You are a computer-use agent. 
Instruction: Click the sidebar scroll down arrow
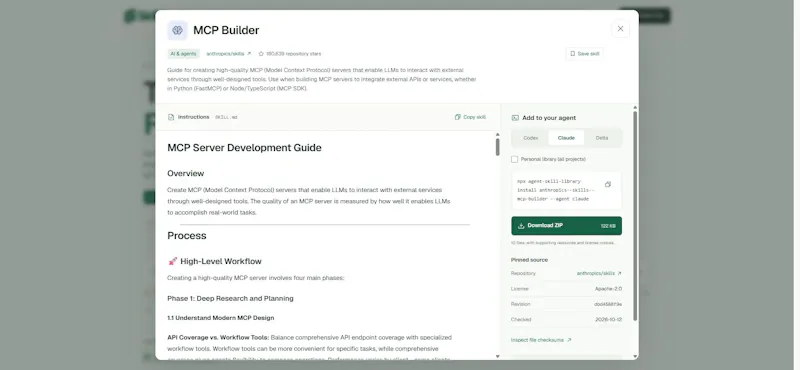click(635, 356)
